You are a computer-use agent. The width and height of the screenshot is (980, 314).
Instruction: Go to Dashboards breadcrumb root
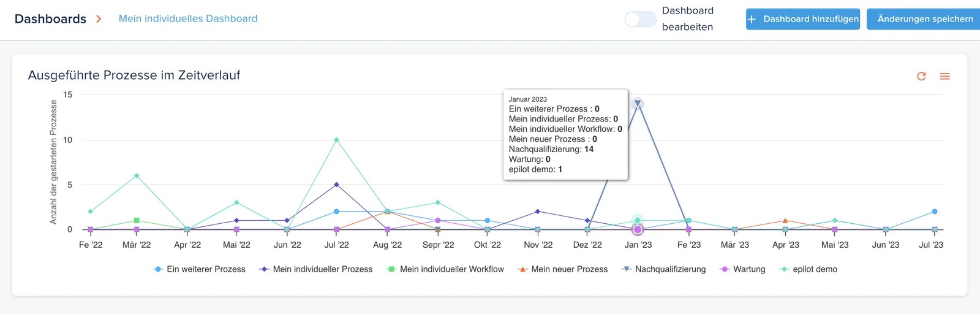[x=50, y=19]
